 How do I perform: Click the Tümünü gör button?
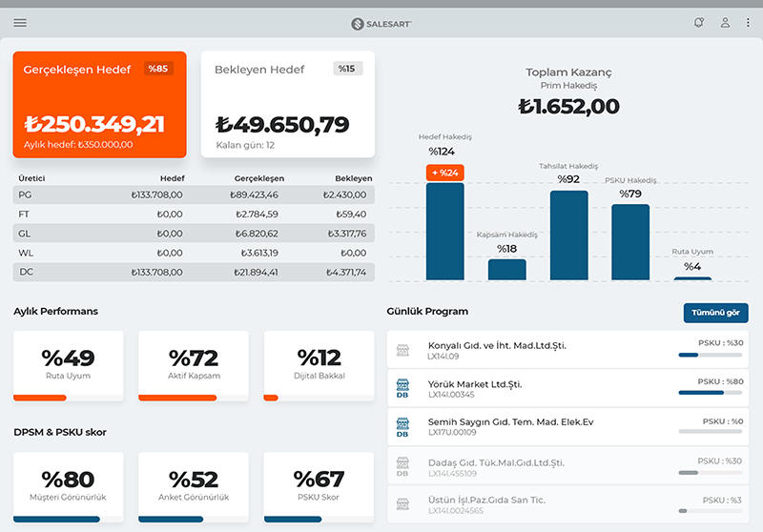715,313
